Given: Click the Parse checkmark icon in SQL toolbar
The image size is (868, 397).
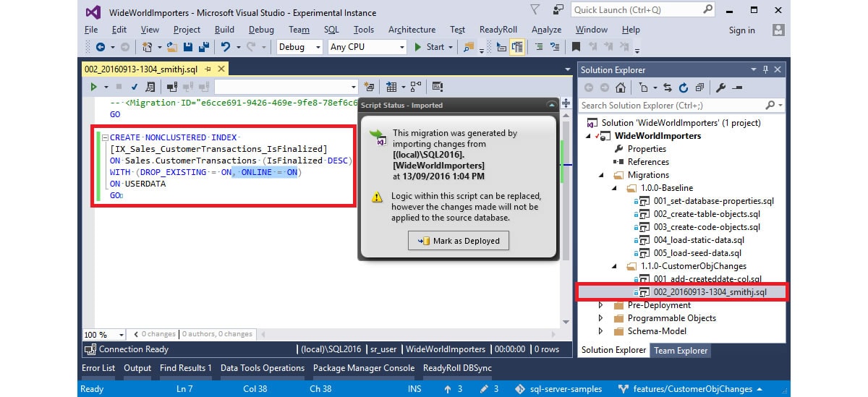Looking at the screenshot, I should [134, 87].
